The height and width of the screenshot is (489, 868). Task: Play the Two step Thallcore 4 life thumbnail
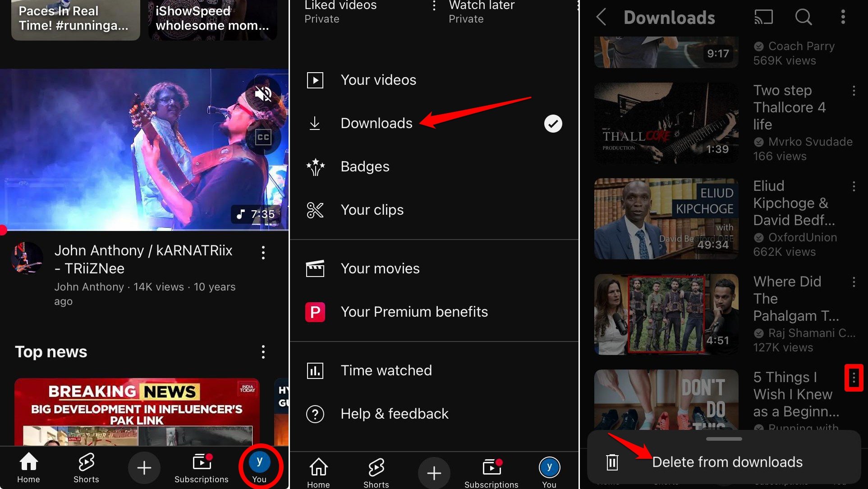click(666, 123)
